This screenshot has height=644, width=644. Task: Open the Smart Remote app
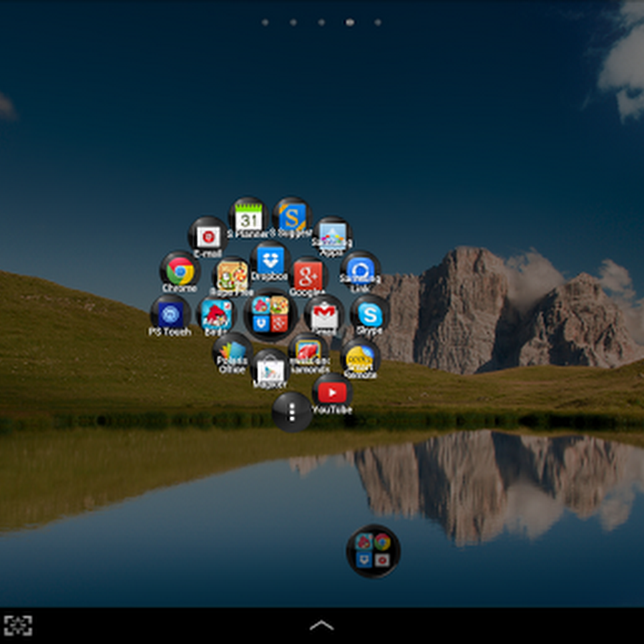(x=360, y=358)
